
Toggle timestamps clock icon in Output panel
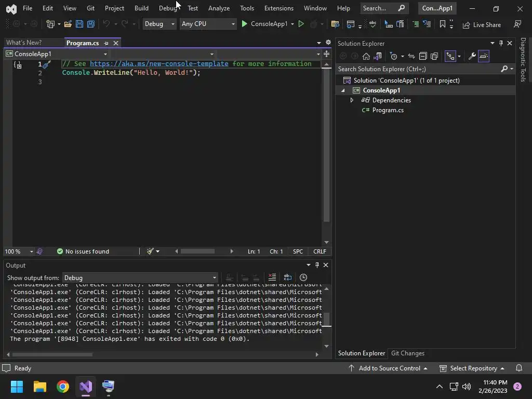pos(303,277)
